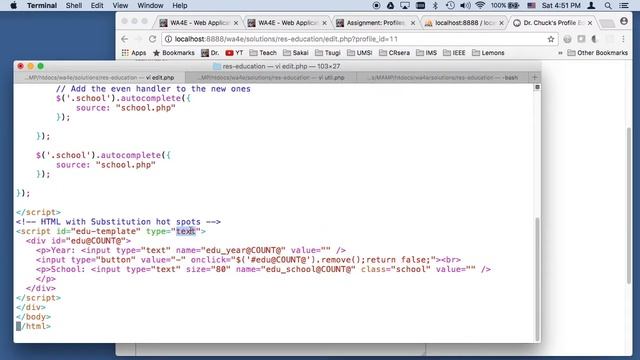Expand the Other Bookmarks folder
Viewport: 640px width, 360px height.
[x=598, y=53]
